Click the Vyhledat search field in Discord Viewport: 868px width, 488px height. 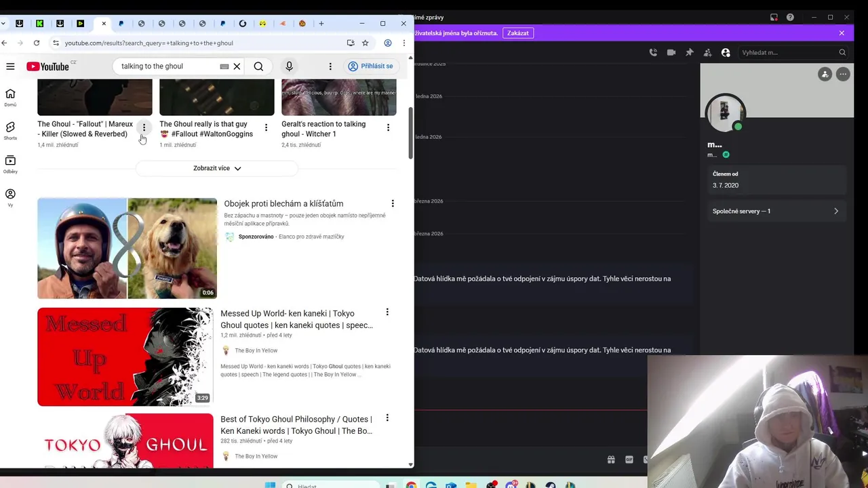[793, 52]
